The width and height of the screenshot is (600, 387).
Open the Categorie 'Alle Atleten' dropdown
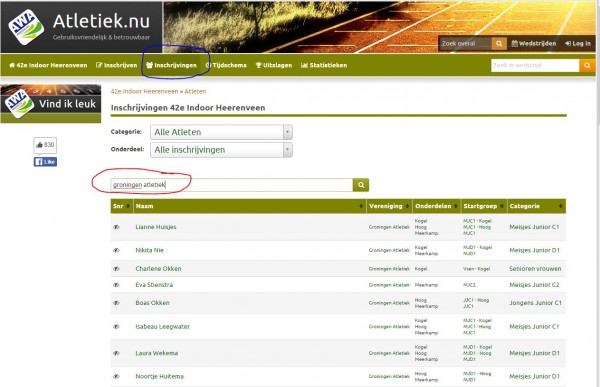(221, 132)
